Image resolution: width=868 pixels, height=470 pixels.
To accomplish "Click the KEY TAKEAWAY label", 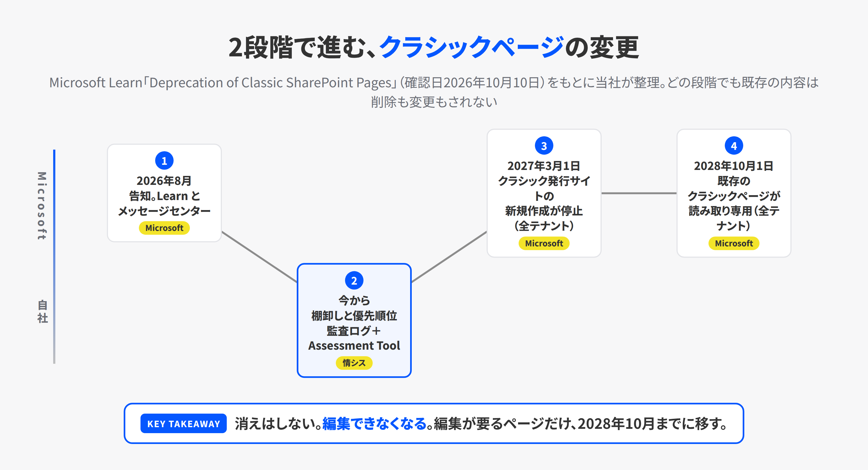I will click(x=184, y=424).
